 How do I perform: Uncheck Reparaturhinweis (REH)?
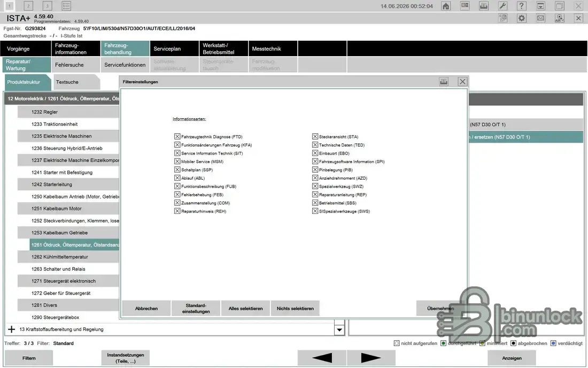click(177, 211)
